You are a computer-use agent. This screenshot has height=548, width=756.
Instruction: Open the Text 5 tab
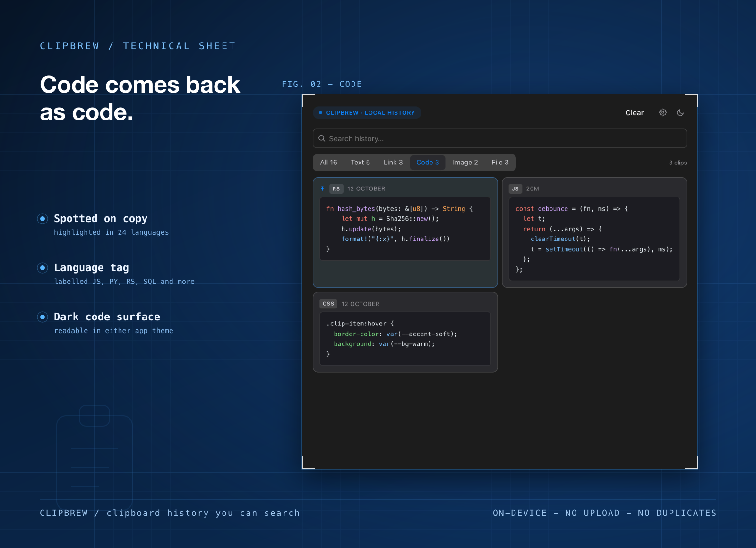coord(361,163)
